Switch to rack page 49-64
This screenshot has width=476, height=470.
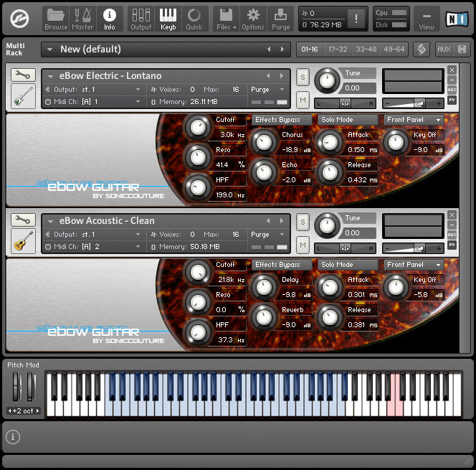point(394,50)
